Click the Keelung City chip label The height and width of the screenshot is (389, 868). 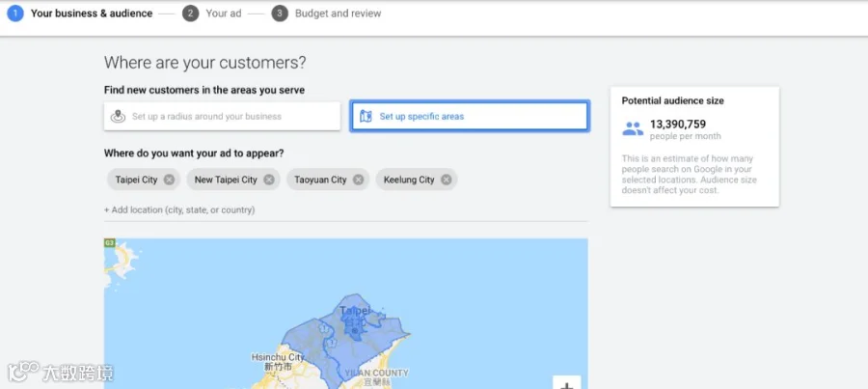pos(409,180)
